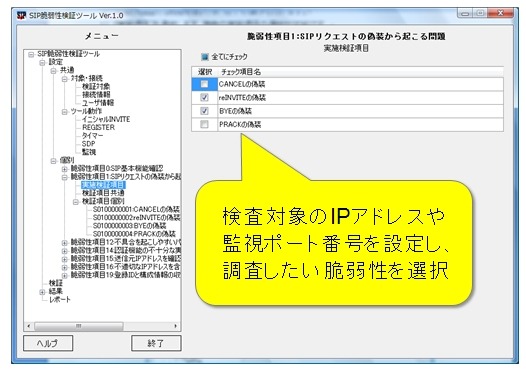
Task: Maximize the SIP脆弱性検証ツール window
Action: 480,13
